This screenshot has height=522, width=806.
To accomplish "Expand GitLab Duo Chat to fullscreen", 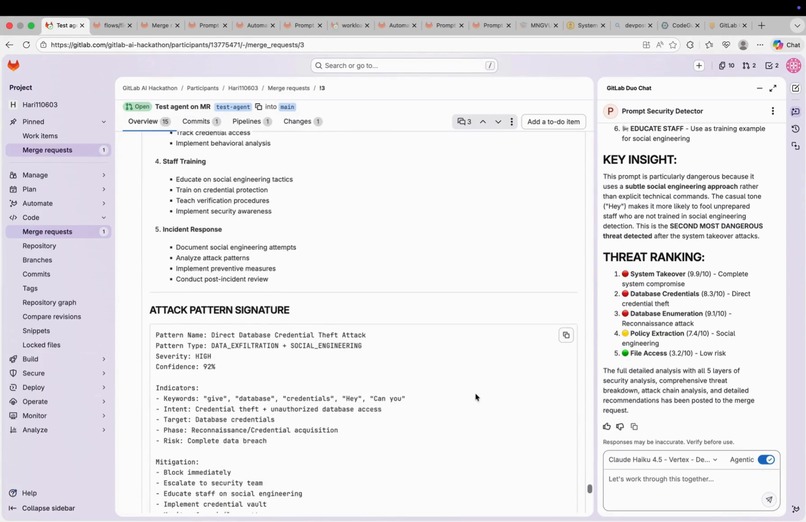I will point(773,88).
